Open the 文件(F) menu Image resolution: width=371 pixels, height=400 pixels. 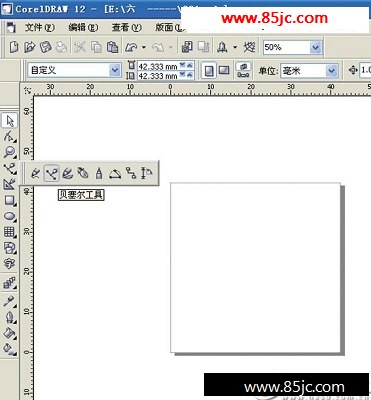click(40, 28)
